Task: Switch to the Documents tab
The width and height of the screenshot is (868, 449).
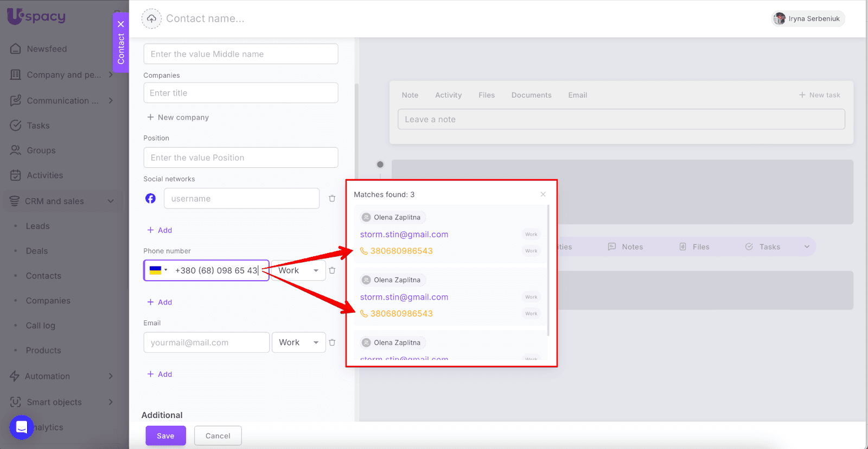Action: click(531, 95)
